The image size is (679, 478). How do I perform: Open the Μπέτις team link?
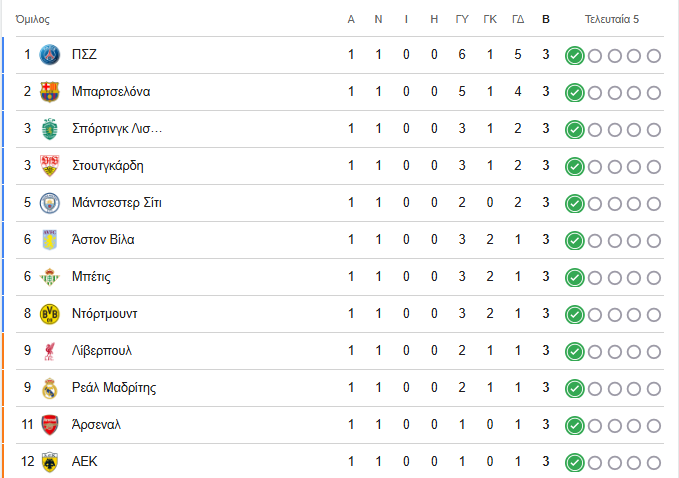point(91,277)
